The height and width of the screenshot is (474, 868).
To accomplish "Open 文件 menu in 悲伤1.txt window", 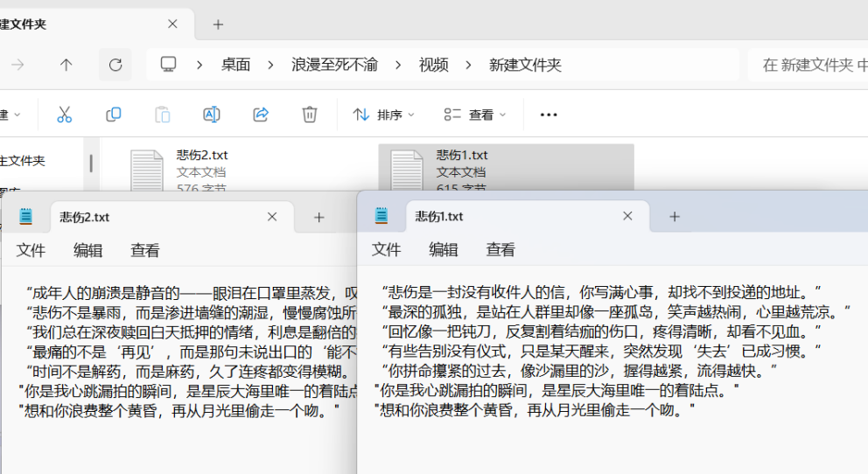I will pos(386,249).
